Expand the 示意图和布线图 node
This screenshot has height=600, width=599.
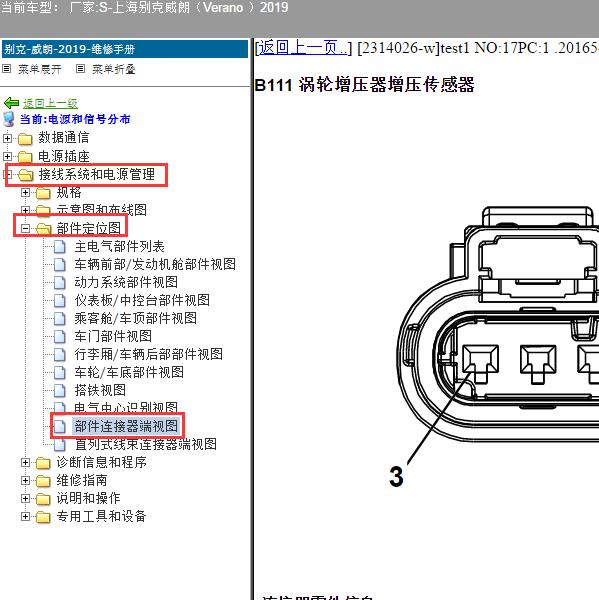click(25, 210)
